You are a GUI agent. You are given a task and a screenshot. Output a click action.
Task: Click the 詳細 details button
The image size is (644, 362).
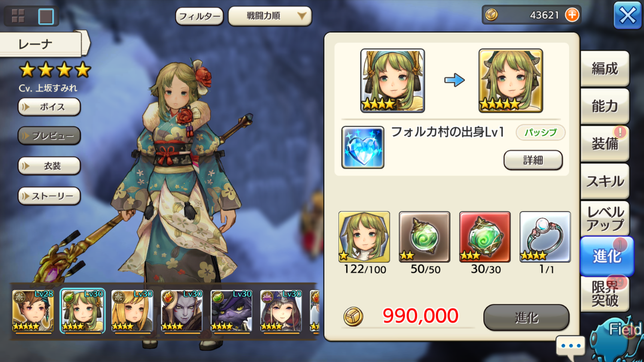pyautogui.click(x=533, y=160)
